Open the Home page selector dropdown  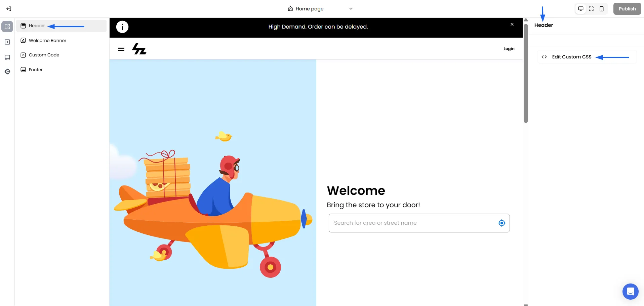(320, 9)
